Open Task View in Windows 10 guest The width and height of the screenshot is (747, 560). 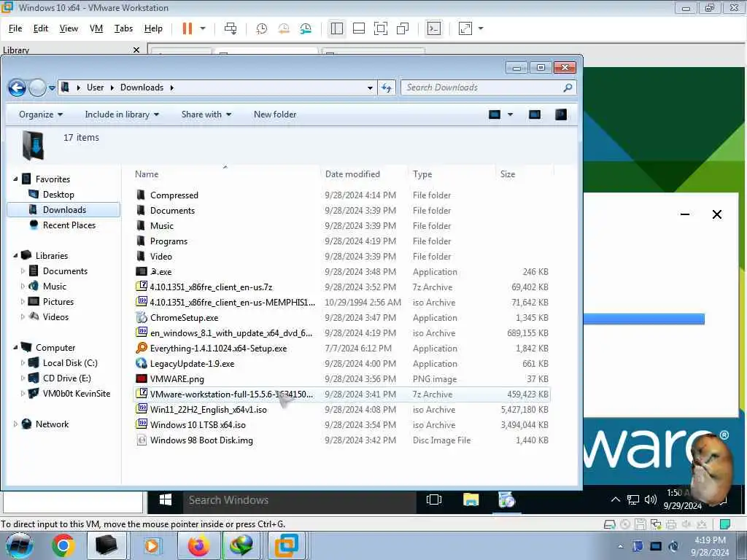434,499
